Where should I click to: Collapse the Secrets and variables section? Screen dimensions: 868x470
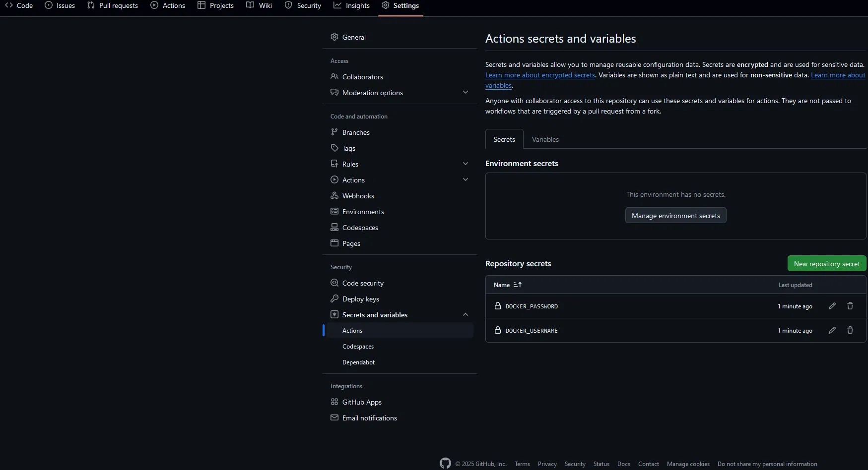click(465, 314)
